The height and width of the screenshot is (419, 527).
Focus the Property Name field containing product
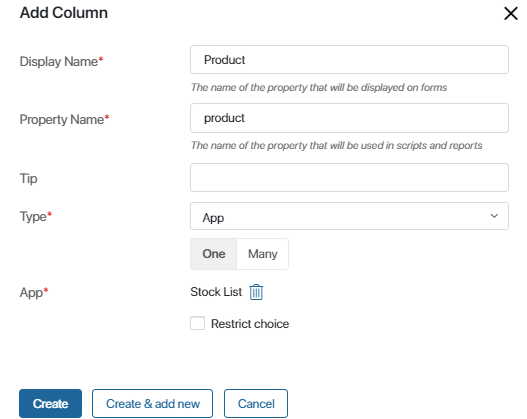349,118
